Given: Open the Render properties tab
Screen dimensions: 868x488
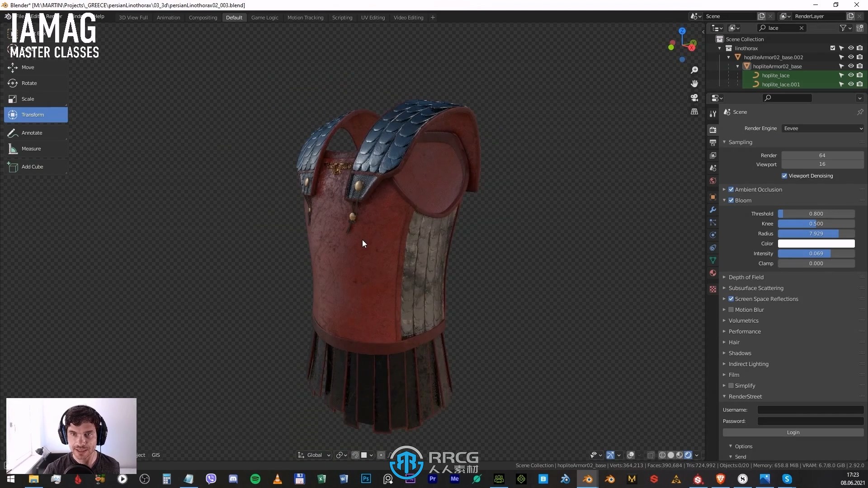Looking at the screenshot, I should (713, 130).
